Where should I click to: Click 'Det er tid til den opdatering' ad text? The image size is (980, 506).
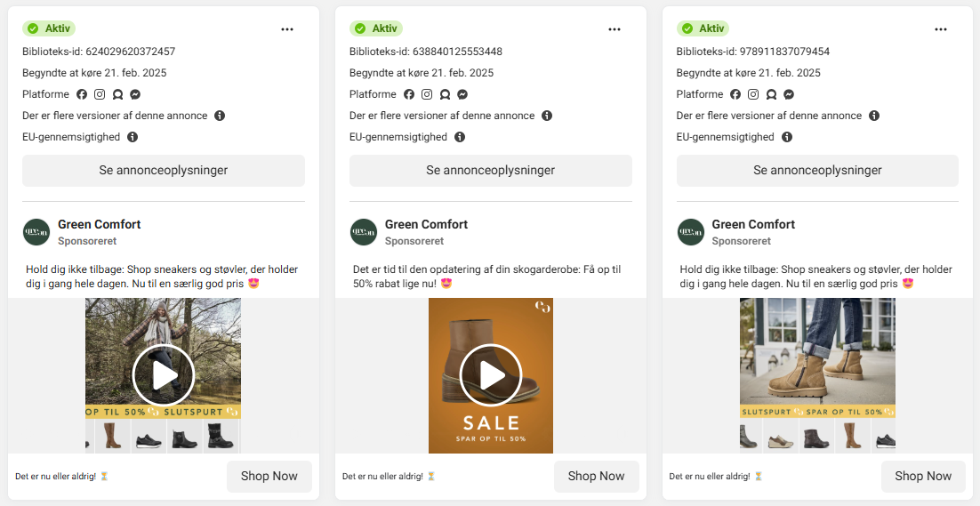click(x=486, y=276)
